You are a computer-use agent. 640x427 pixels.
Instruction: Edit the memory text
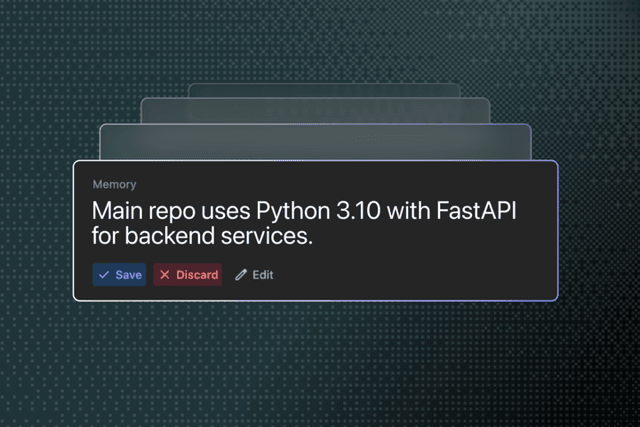coord(254,275)
